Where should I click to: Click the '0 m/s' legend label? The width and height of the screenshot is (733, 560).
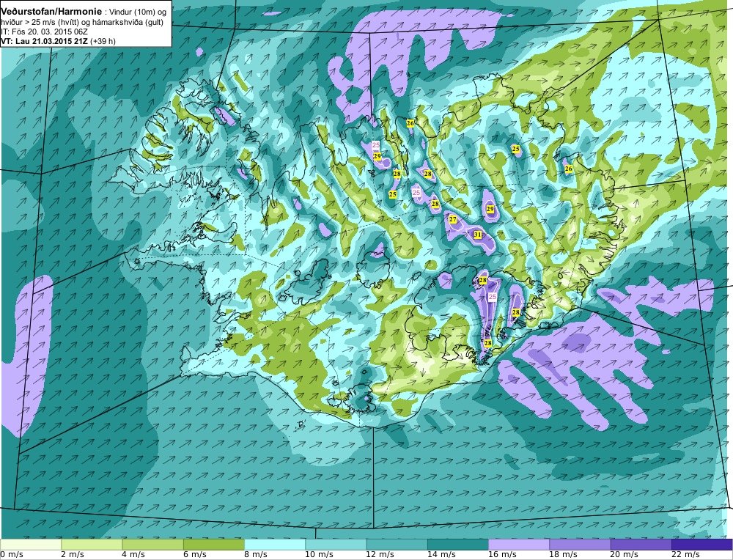(12, 555)
